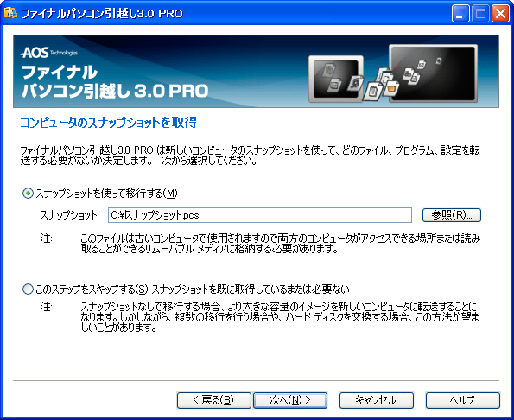Screen dimensions: 514x420
Task: Click the キャンセル button
Action: coord(377,400)
